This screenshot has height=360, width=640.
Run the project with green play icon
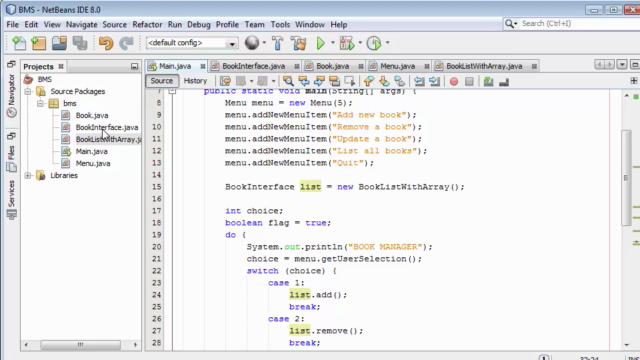(321, 43)
